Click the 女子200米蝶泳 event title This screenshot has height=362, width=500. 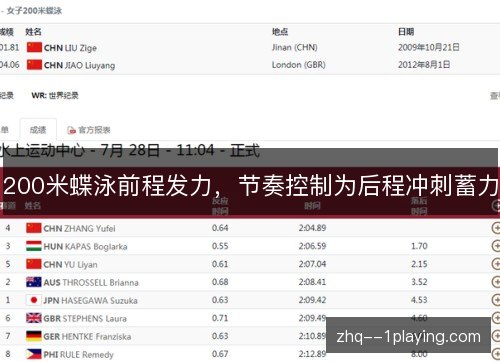pos(34,11)
